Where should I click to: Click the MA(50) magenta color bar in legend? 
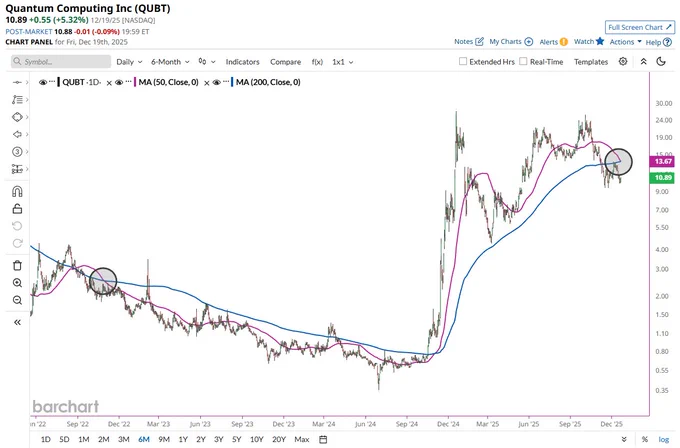coord(135,82)
